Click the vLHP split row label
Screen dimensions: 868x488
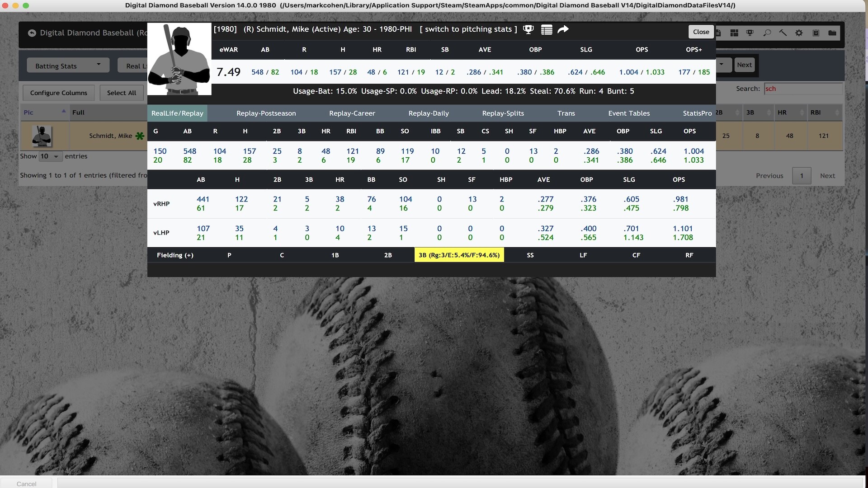161,233
